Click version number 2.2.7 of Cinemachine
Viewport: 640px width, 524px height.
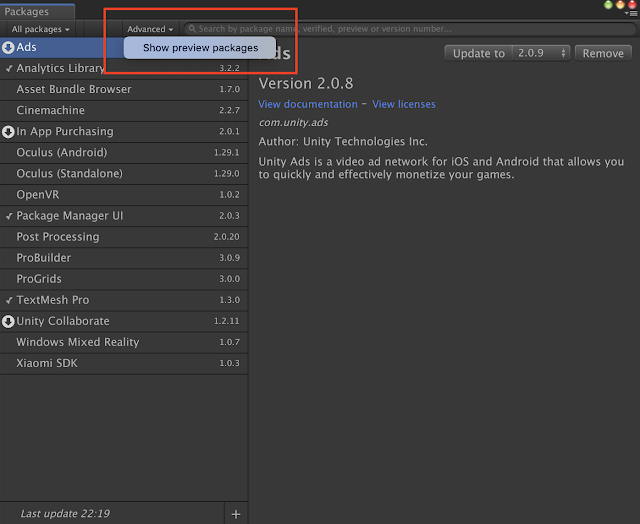click(229, 111)
